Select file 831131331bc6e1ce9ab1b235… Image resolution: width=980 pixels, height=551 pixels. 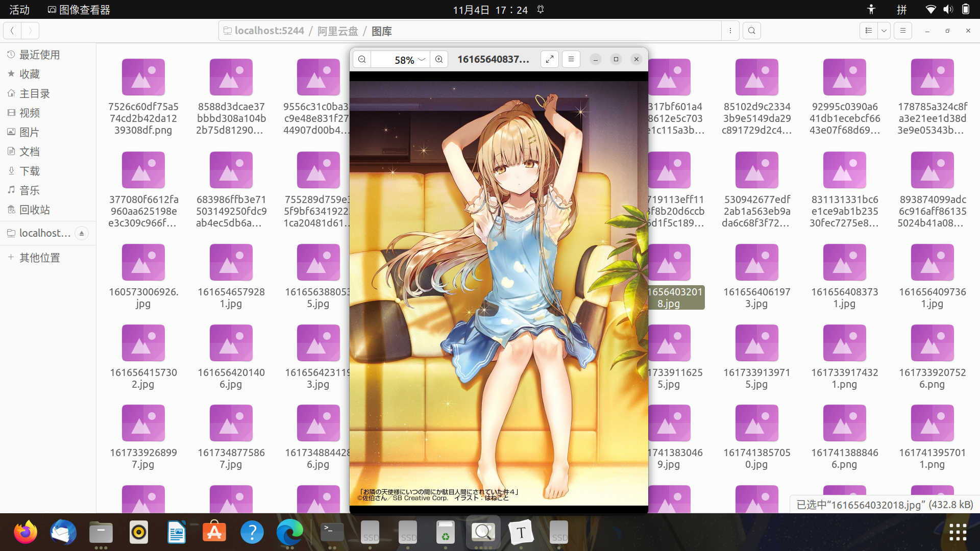pyautogui.click(x=845, y=190)
